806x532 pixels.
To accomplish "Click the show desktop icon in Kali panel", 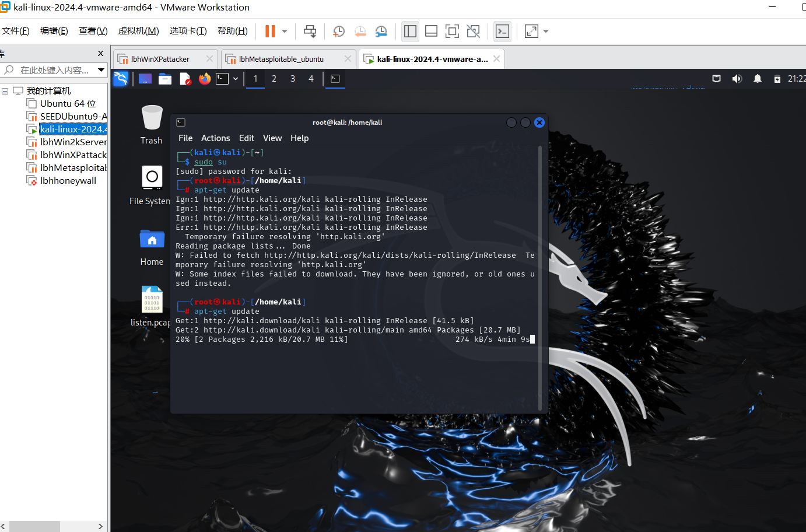I will [145, 79].
